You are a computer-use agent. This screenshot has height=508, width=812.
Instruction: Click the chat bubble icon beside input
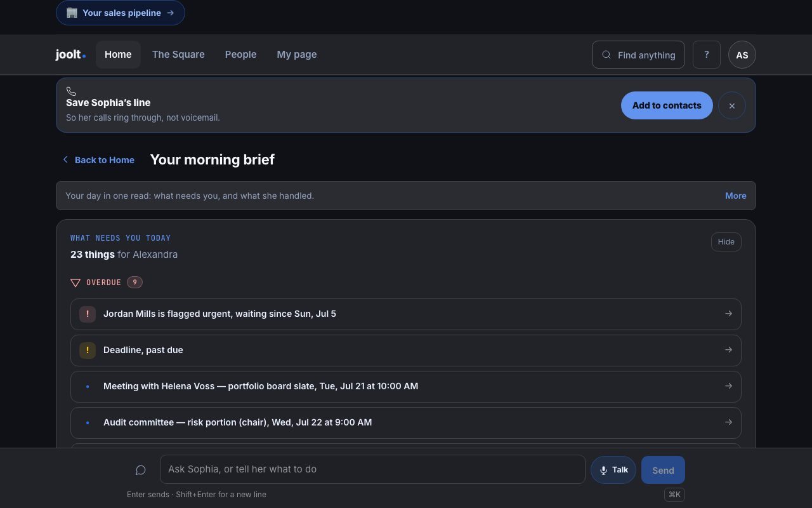pos(141,470)
